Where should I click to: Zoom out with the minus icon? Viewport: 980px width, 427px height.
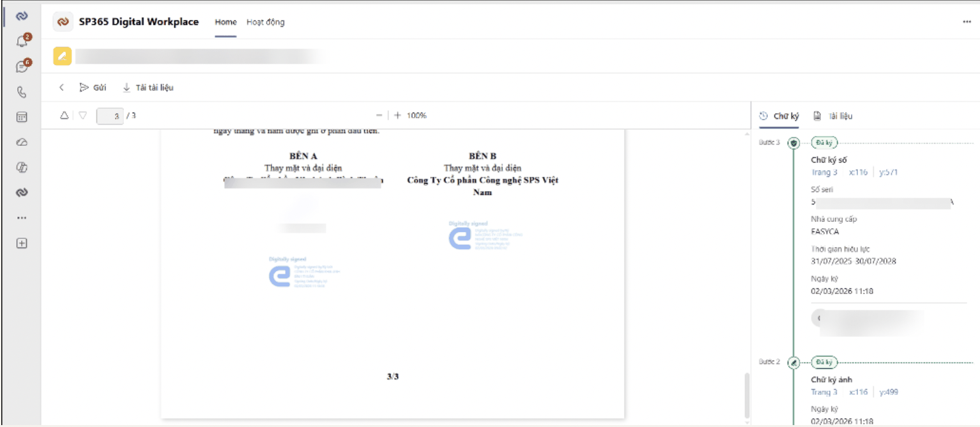tap(379, 116)
